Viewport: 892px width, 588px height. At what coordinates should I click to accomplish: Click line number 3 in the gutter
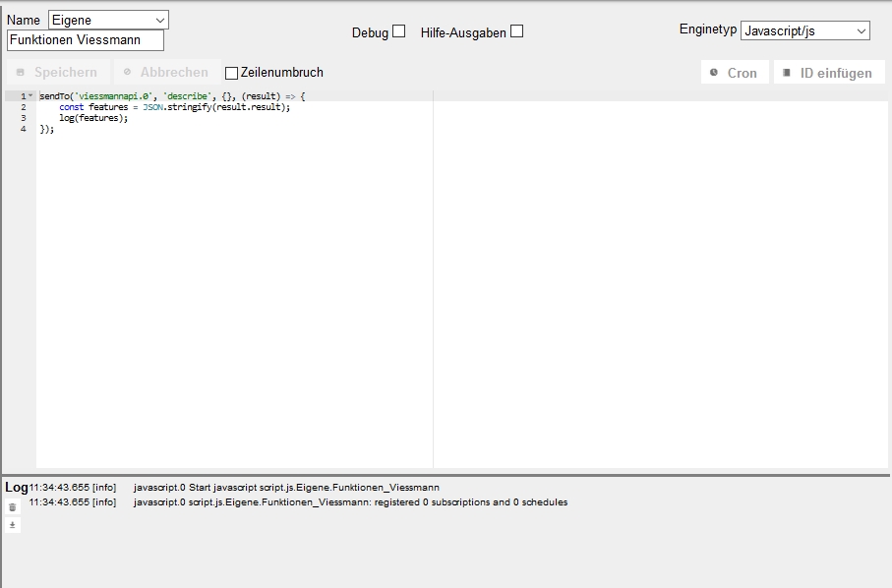point(24,118)
